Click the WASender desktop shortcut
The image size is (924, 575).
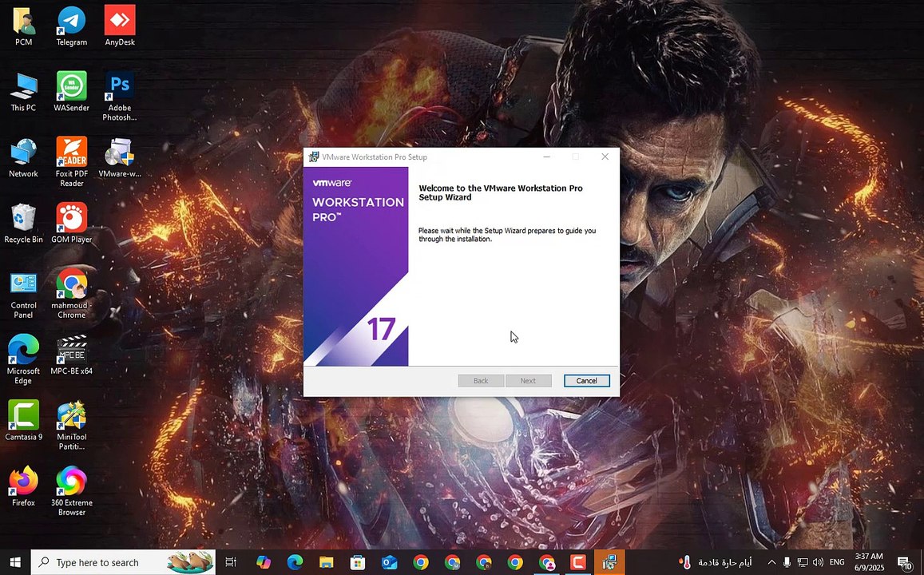pos(71,88)
